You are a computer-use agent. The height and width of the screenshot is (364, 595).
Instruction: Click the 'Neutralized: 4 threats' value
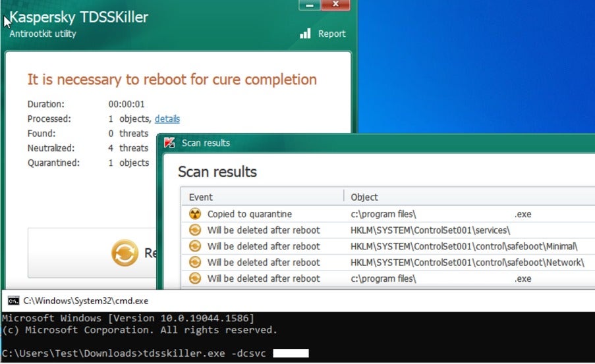pos(128,148)
